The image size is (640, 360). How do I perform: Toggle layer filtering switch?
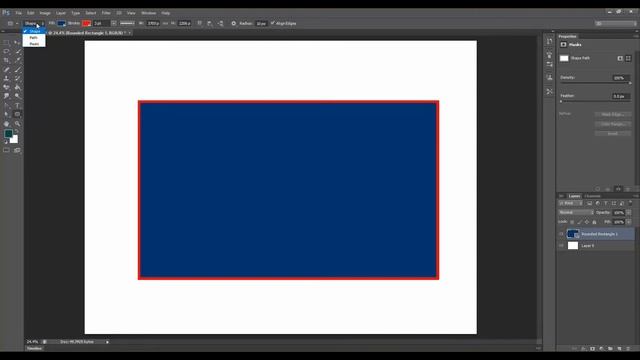pos(630,202)
